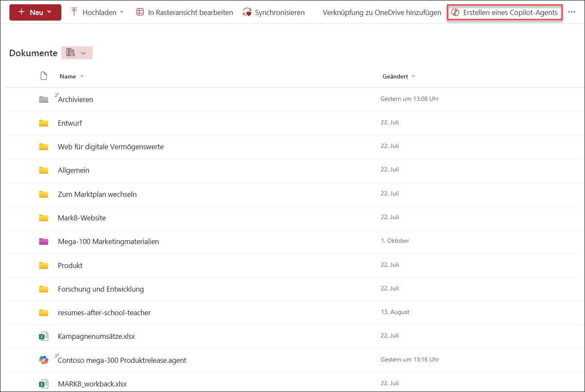Click the Copilot icon for Produktrelease.agent

click(43, 360)
